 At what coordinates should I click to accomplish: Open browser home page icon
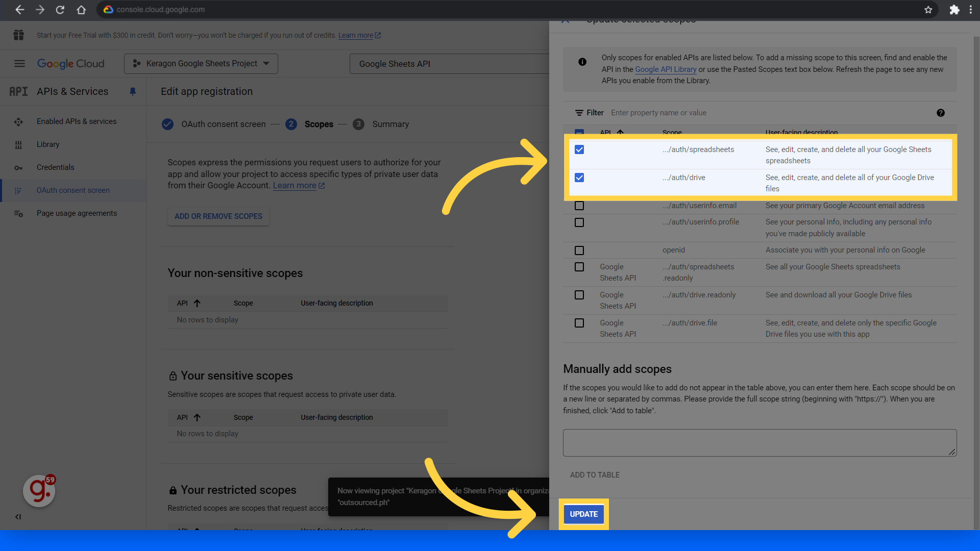(81, 10)
